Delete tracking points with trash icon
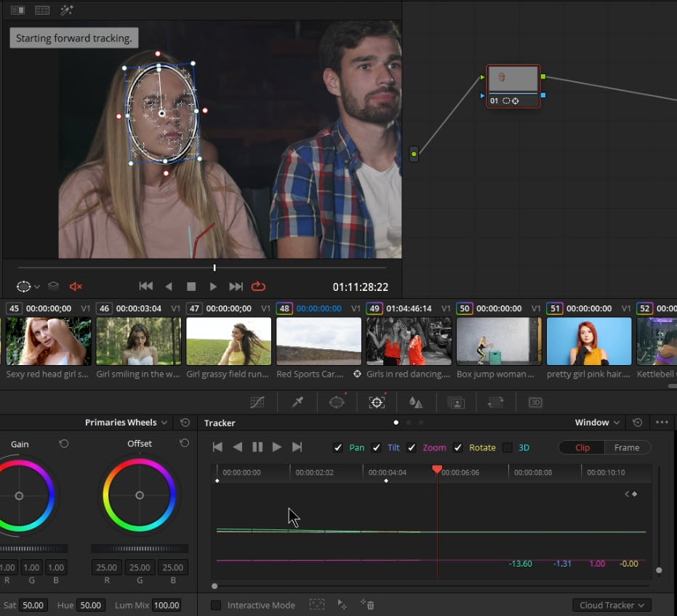This screenshot has height=616, width=677. point(367,605)
